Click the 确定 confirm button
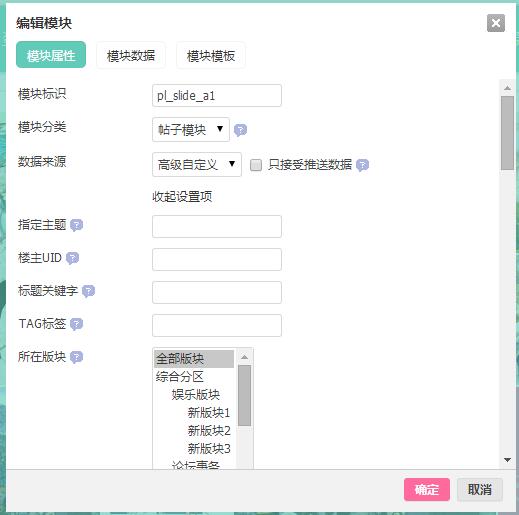The height and width of the screenshot is (515, 519). click(427, 490)
